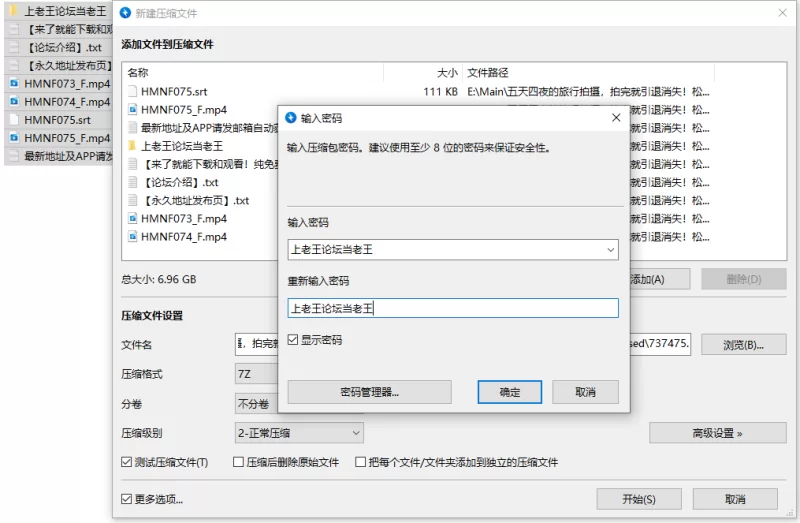Select HMNF073_F.mp4 in the archive list
The image size is (800, 523).
point(184,218)
